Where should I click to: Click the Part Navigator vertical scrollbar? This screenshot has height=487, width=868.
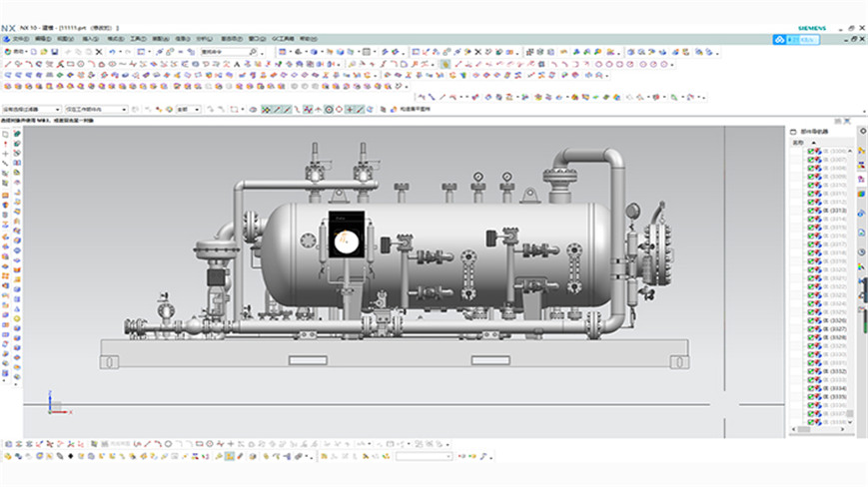coord(851,279)
